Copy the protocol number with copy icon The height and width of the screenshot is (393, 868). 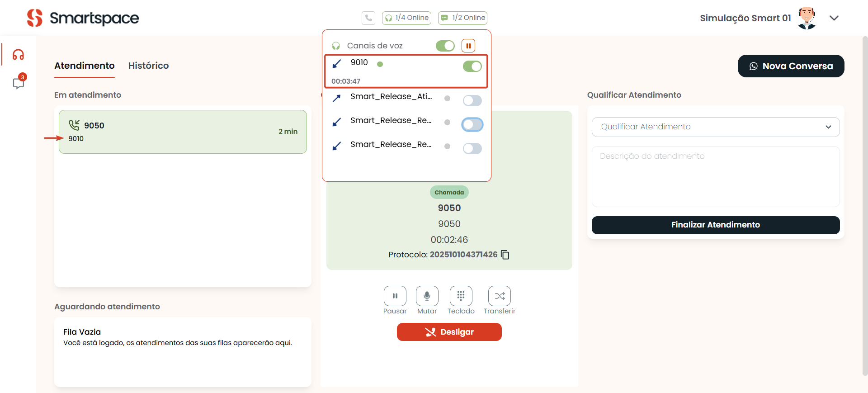click(x=505, y=255)
